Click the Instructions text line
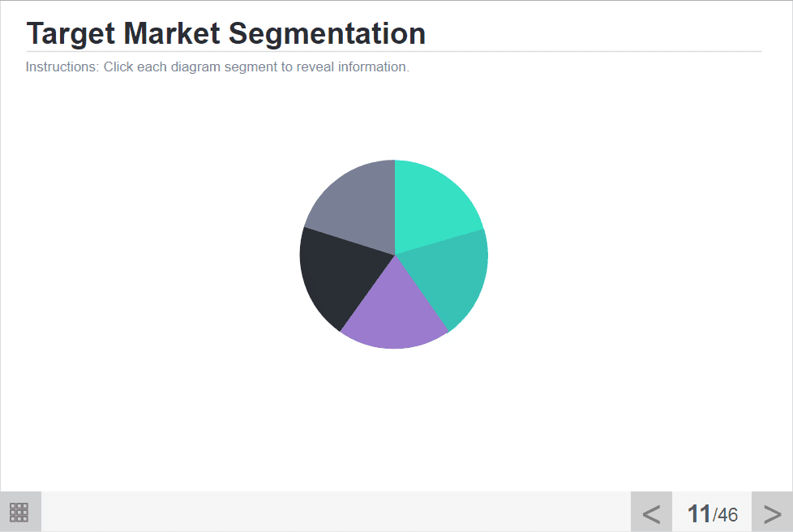793x532 pixels. (x=217, y=66)
